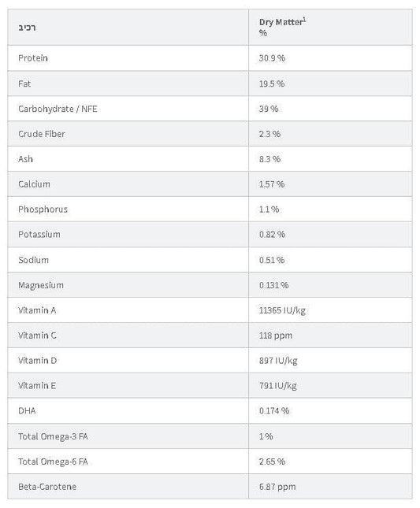Click the Protein row label
The height and width of the screenshot is (508, 420).
pos(33,58)
